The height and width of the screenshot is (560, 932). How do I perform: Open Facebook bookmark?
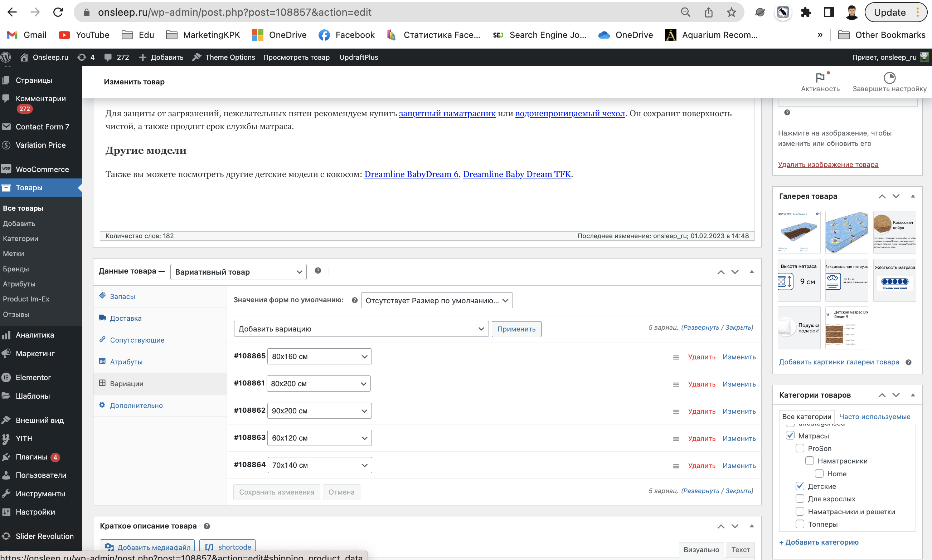pyautogui.click(x=346, y=35)
